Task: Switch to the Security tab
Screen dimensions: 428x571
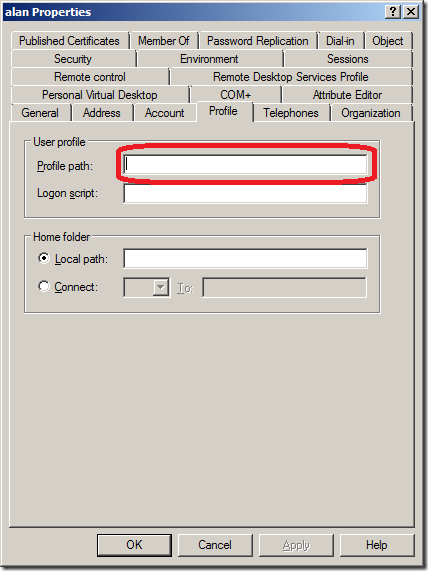Action: (x=73, y=59)
